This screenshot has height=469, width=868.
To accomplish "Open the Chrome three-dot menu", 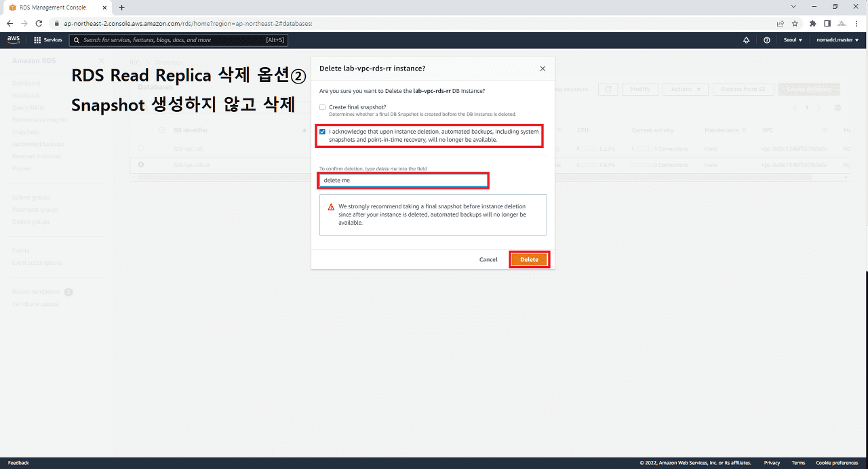I will (x=858, y=23).
